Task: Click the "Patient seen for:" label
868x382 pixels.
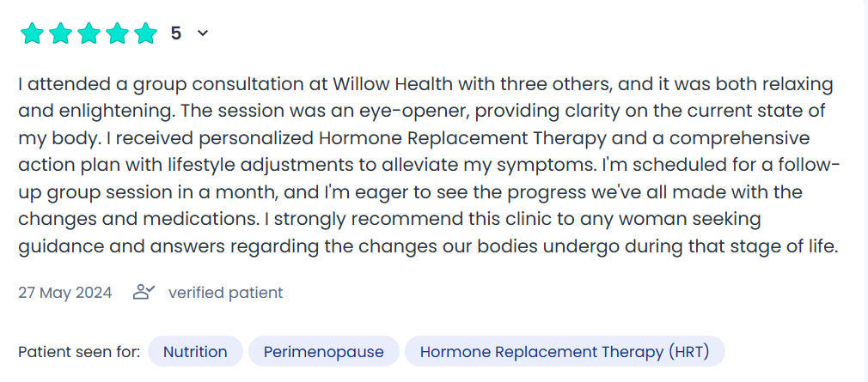Action: (79, 352)
